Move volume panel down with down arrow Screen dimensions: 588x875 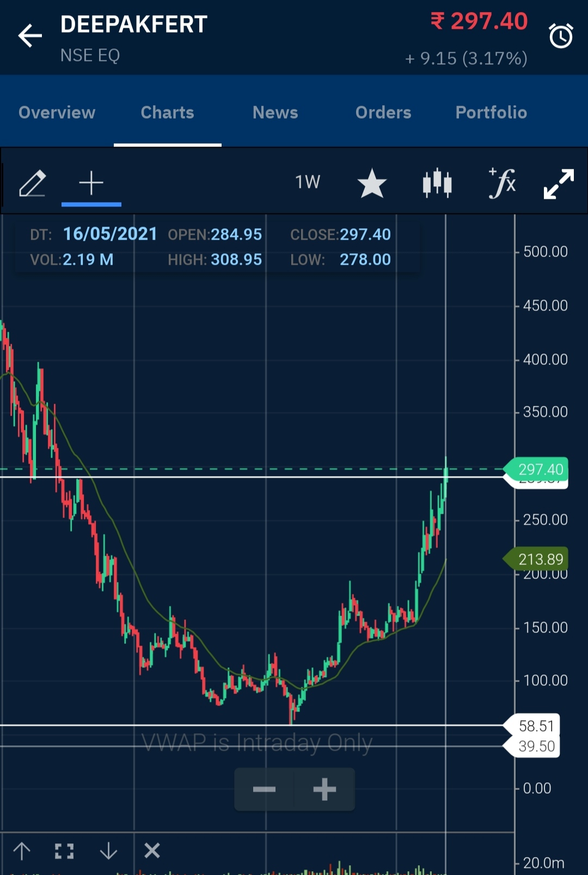pos(109,850)
